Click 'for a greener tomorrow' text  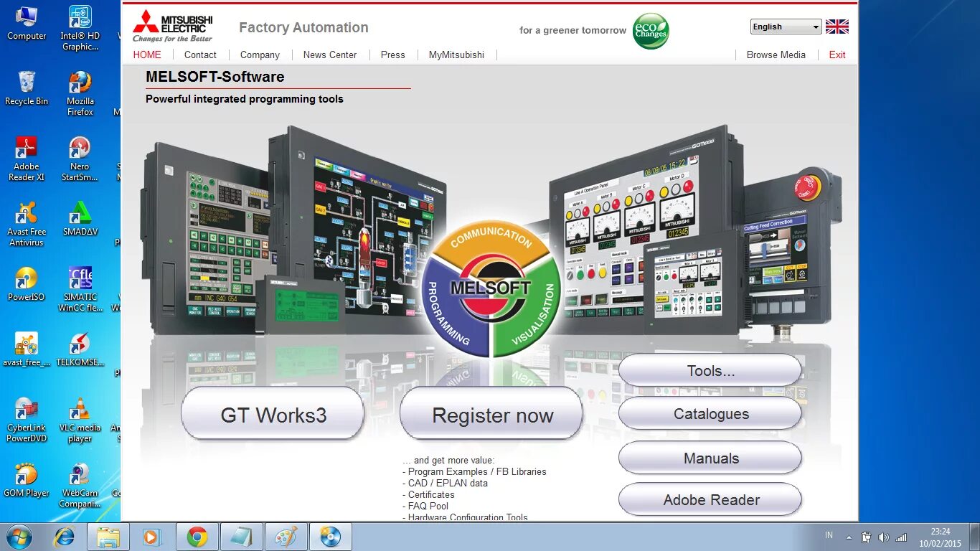(573, 30)
